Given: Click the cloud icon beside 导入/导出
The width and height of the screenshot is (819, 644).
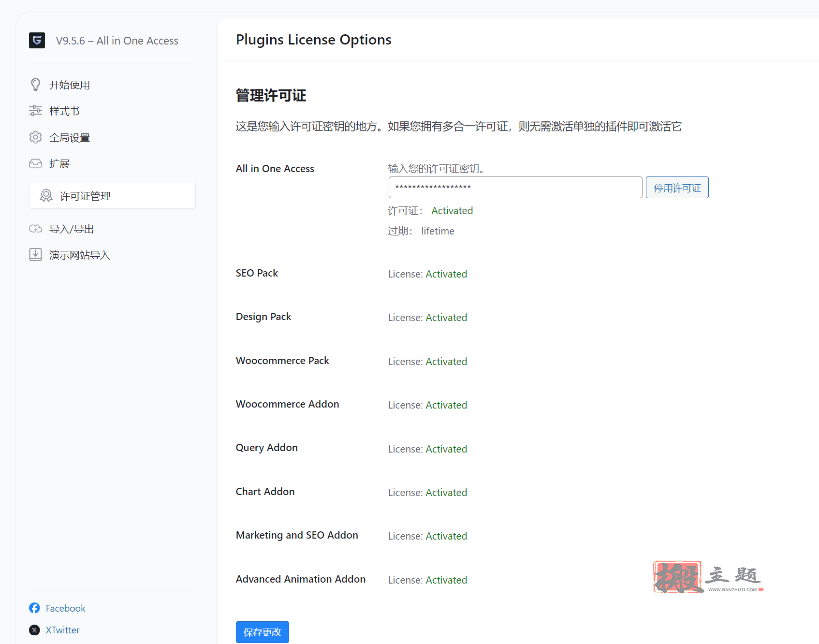Looking at the screenshot, I should pos(35,229).
